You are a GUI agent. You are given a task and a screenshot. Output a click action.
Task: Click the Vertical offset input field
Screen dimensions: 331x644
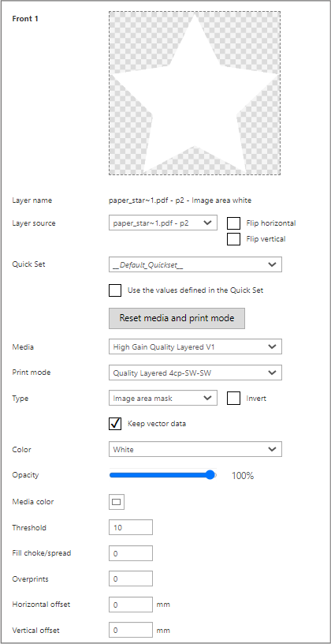[x=131, y=630]
